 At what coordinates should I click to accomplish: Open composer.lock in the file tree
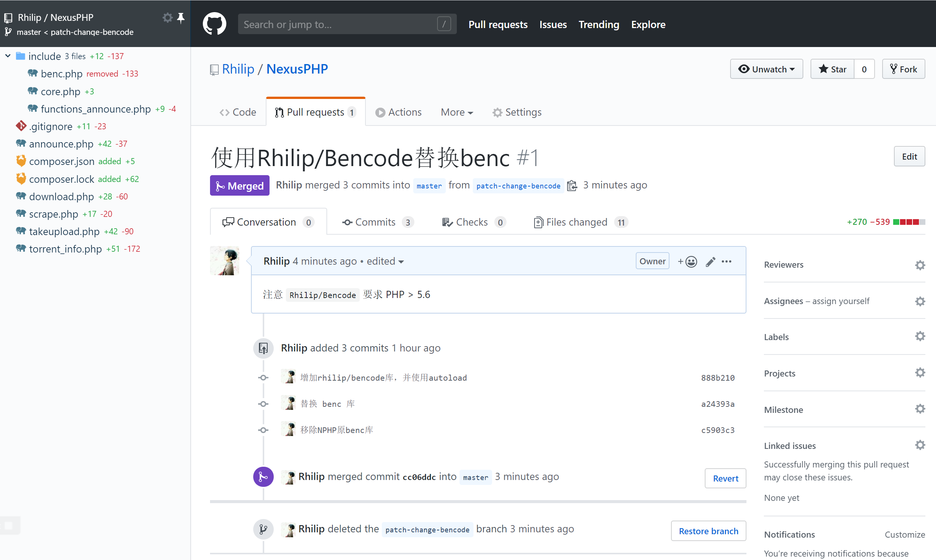tap(61, 179)
